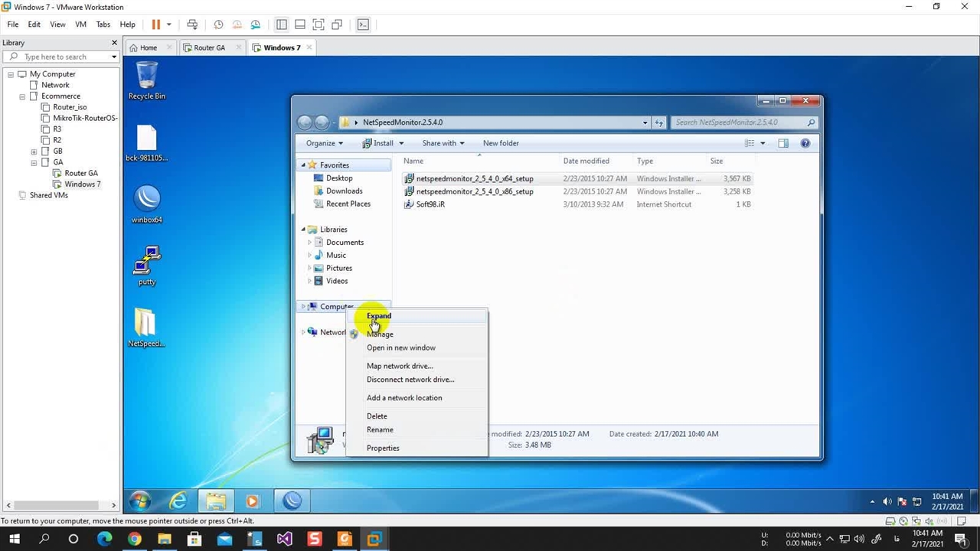Image resolution: width=980 pixels, height=551 pixels.
Task: Open the Share with dropdown
Action: pyautogui.click(x=443, y=143)
